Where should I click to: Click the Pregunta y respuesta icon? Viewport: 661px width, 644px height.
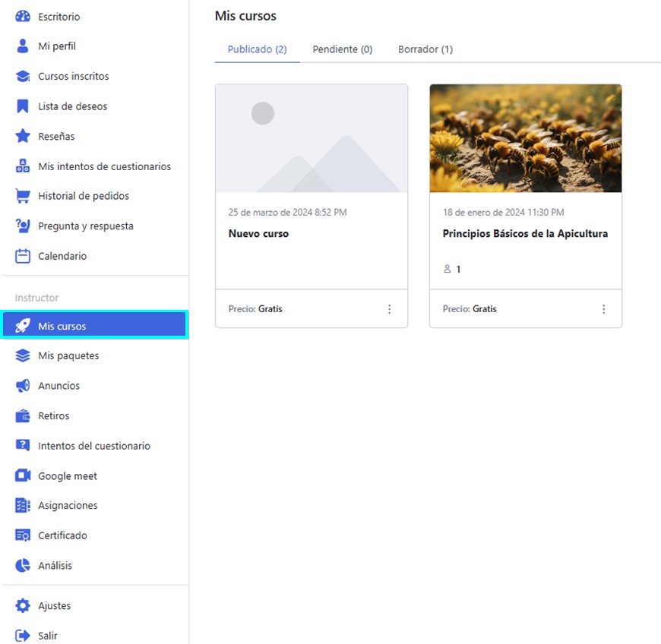(23, 226)
